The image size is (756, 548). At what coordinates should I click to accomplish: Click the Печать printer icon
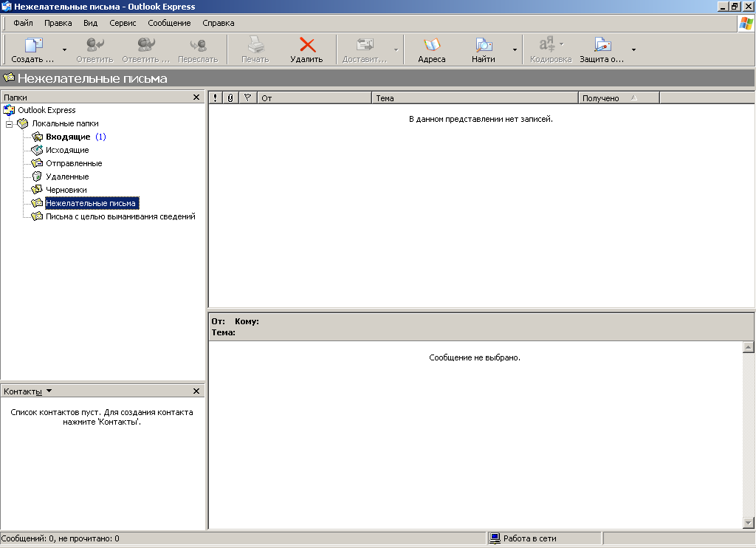coord(255,45)
